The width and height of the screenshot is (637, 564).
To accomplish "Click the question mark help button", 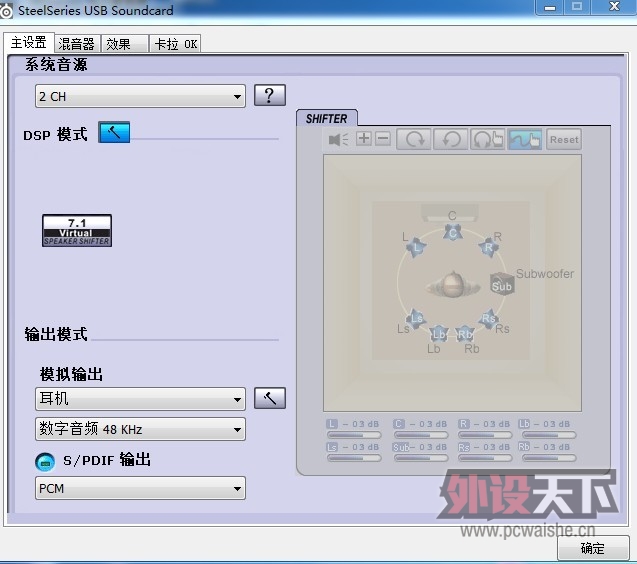I will (269, 95).
